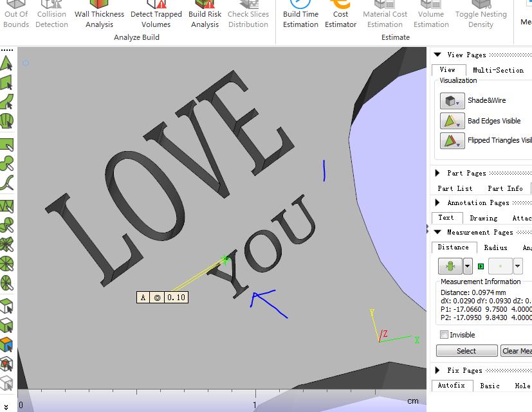Launch the Cost Estimator
The height and width of the screenshot is (412, 532).
click(340, 15)
